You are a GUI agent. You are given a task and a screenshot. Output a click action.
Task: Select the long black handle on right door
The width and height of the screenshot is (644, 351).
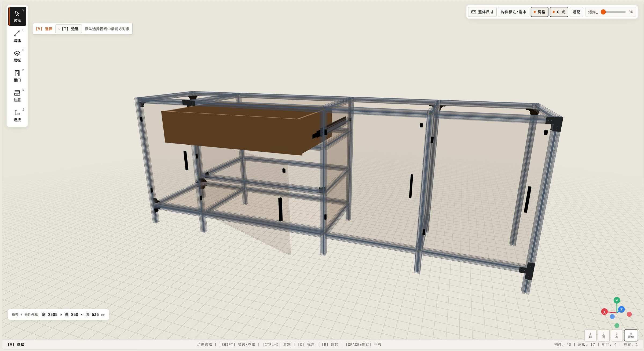click(528, 199)
